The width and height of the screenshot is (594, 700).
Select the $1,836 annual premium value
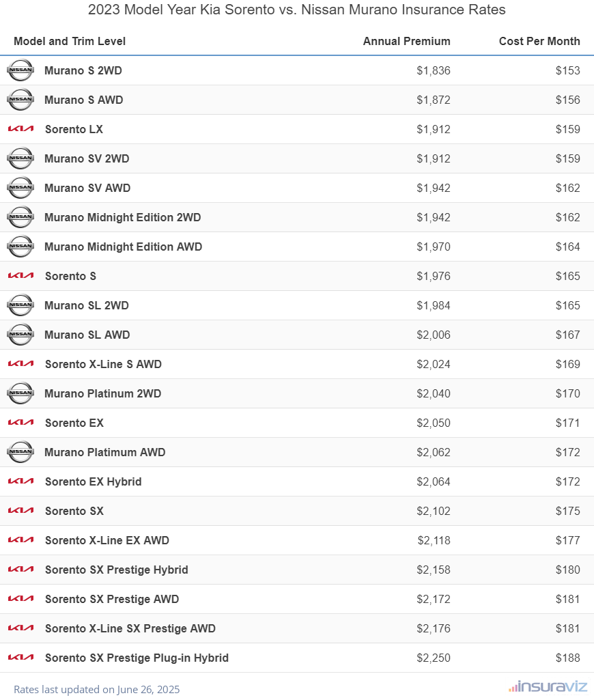tap(434, 70)
